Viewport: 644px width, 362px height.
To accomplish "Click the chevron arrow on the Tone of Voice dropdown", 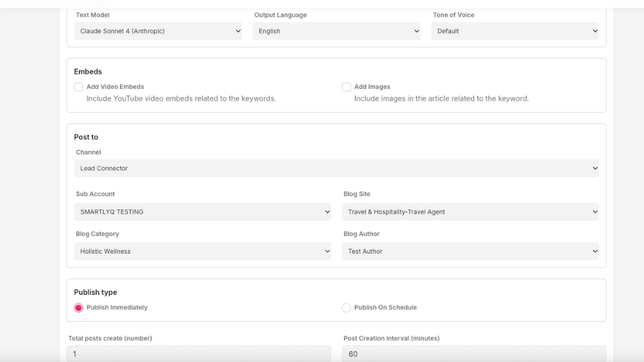I will coord(595,31).
